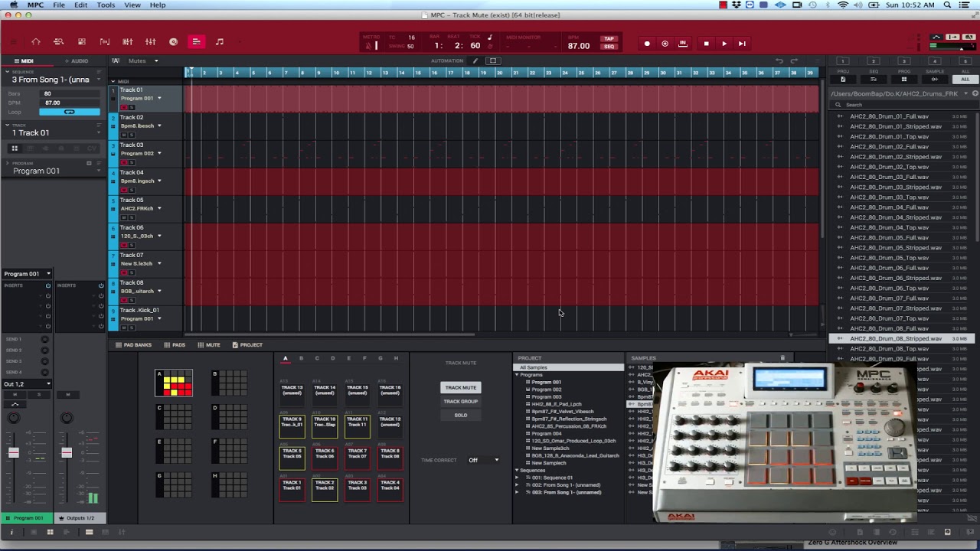Toggle mute pad TRACK 2 Track 02
This screenshot has height=551, width=980.
point(325,488)
